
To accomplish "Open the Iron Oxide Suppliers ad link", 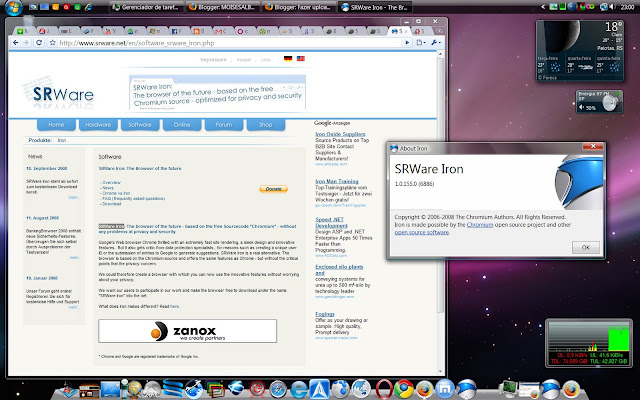I will point(340,134).
